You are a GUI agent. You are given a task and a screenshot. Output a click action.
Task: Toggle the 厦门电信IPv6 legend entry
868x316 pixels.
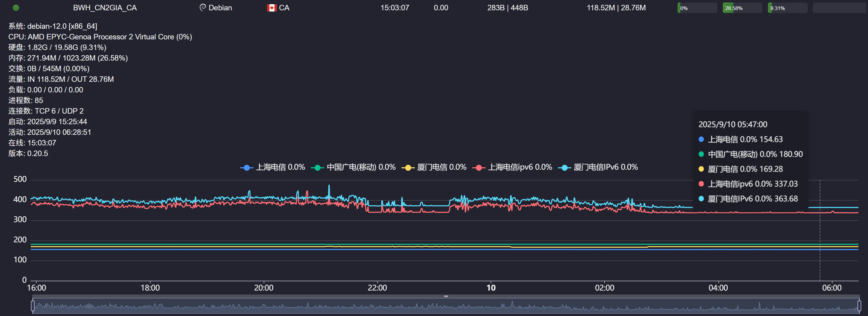point(598,167)
